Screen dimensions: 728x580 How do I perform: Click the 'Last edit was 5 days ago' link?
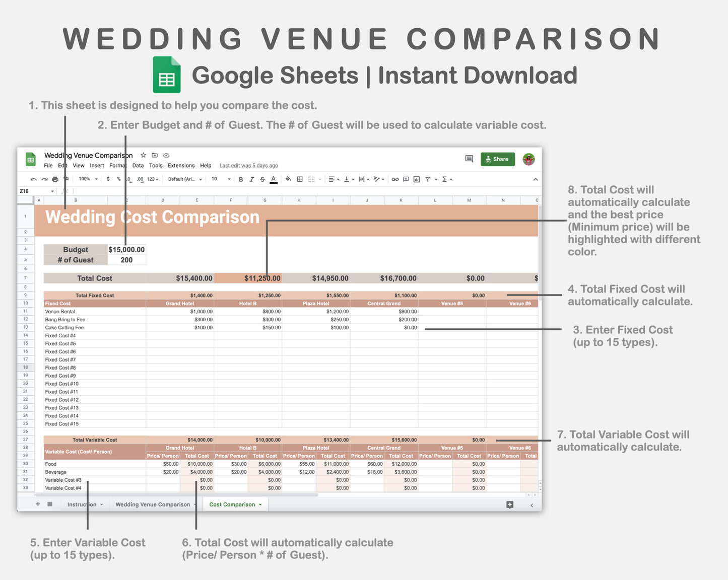coord(248,165)
